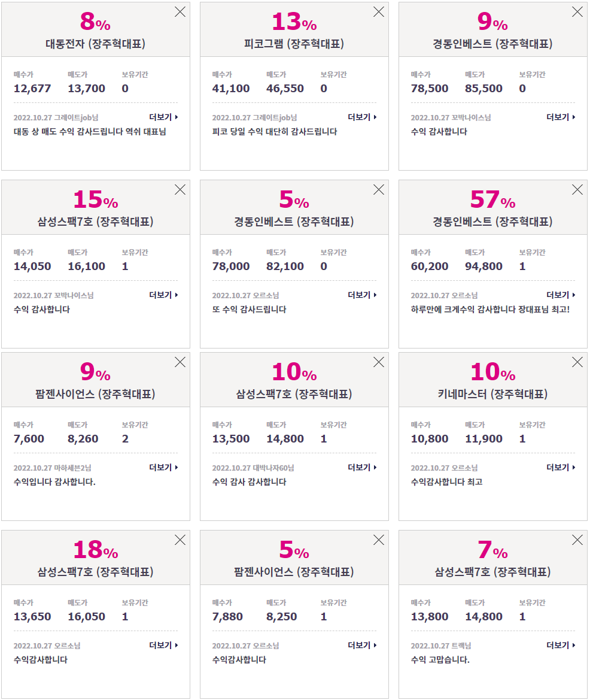This screenshot has height=700, width=590.
Task: Open the 경동인베스트 9% card title
Action: [493, 44]
